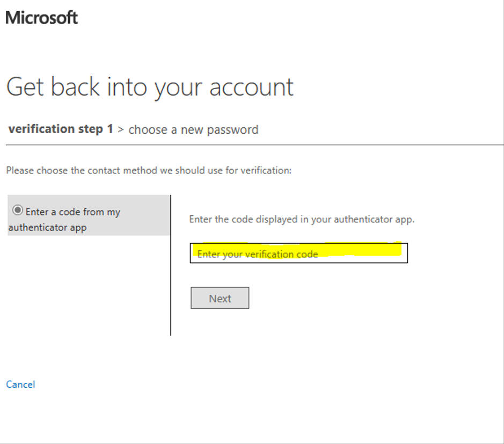Click the Microsoft logo text
Screen dimensions: 504x444
[42, 17]
